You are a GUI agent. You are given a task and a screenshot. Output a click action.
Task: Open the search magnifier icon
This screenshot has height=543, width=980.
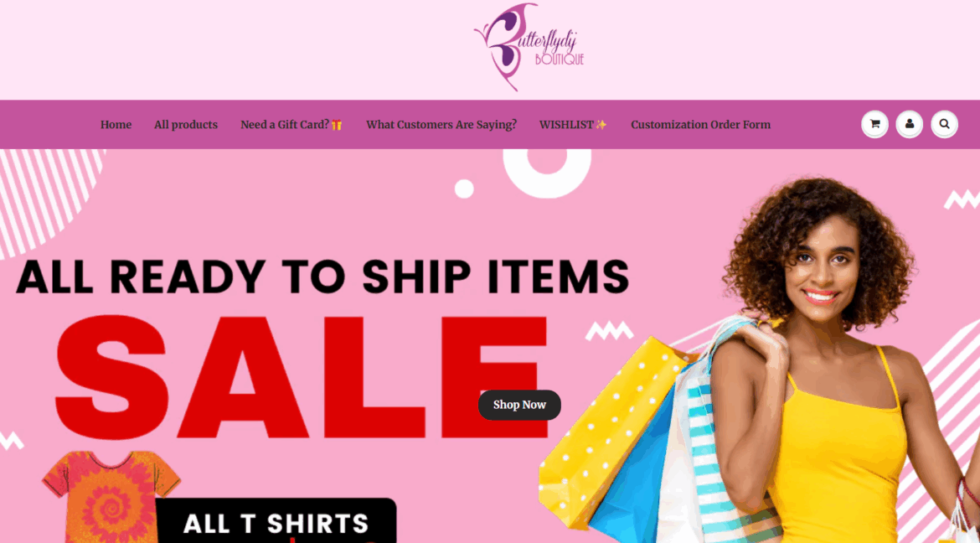pos(944,125)
